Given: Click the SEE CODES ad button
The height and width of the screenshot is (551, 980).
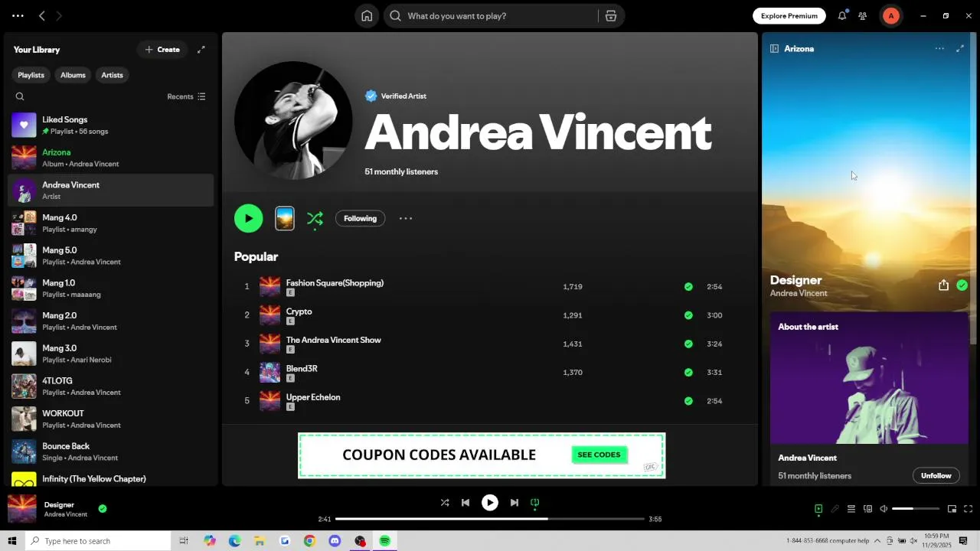Looking at the screenshot, I should 599,455.
